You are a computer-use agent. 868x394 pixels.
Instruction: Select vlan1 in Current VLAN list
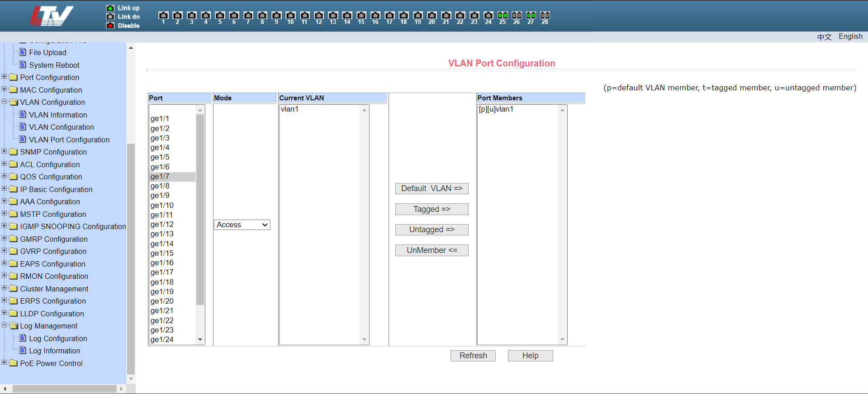(319, 109)
